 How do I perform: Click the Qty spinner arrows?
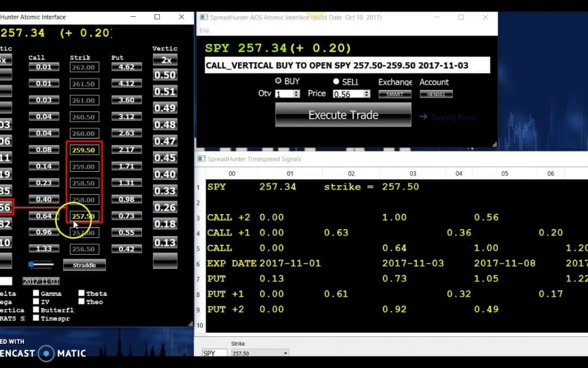point(297,94)
